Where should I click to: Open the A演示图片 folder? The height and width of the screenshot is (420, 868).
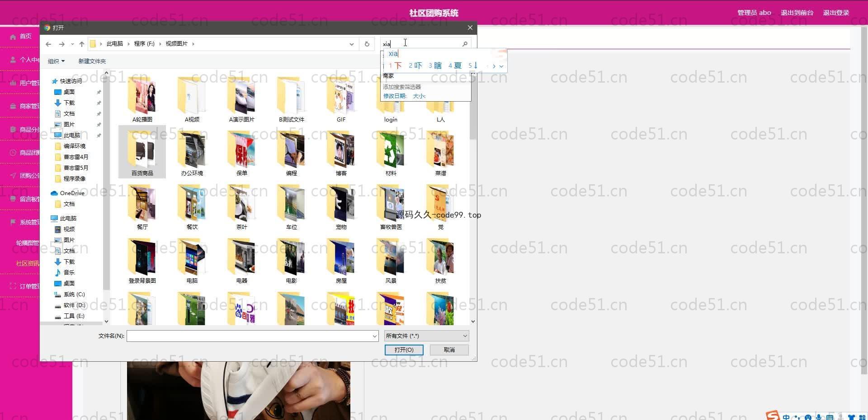point(241,99)
